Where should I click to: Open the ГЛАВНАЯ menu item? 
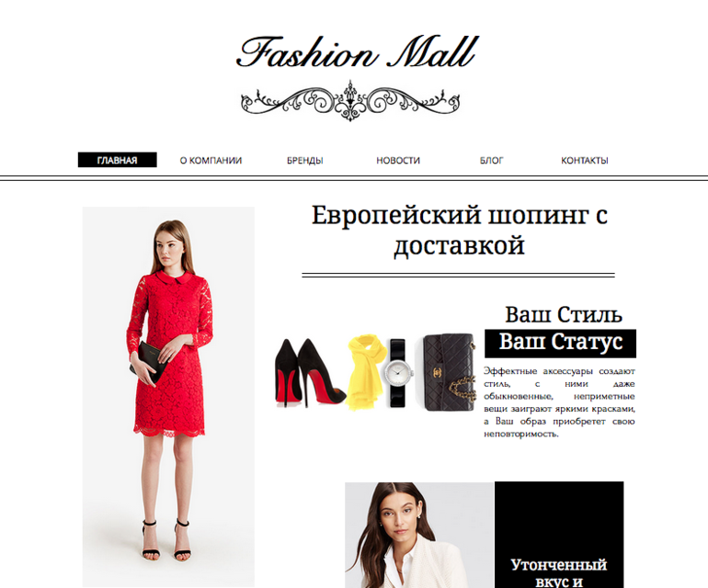(x=118, y=160)
